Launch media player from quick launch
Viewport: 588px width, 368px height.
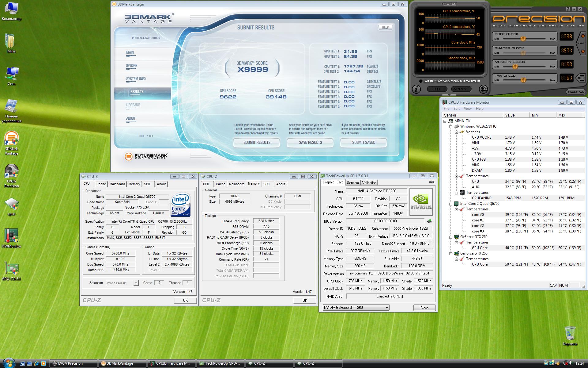(x=43, y=363)
